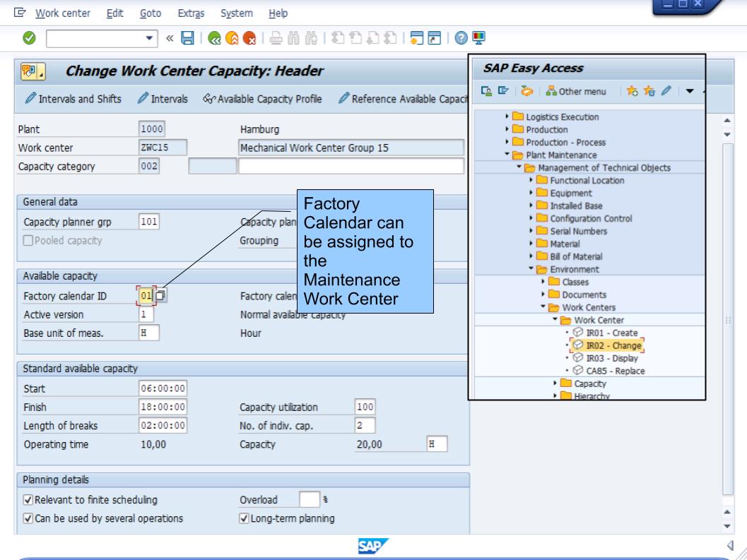Viewport: 747px width, 560px height.
Task: Expand the Bill of Material folder
Action: coord(531,256)
